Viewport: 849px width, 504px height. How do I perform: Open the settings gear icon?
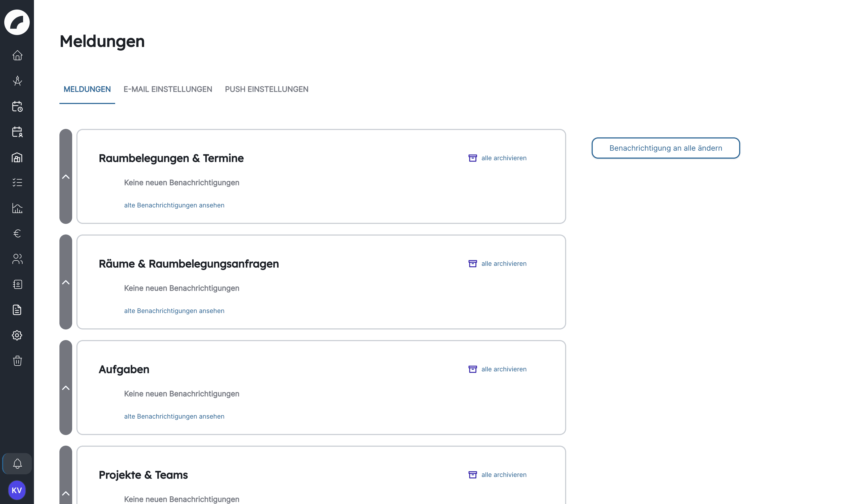coord(17,335)
